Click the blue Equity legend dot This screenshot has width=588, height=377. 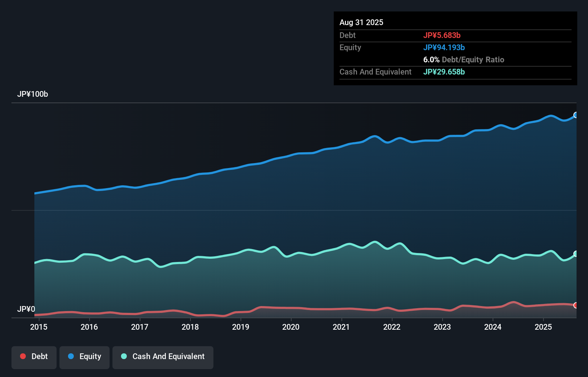[71, 356]
